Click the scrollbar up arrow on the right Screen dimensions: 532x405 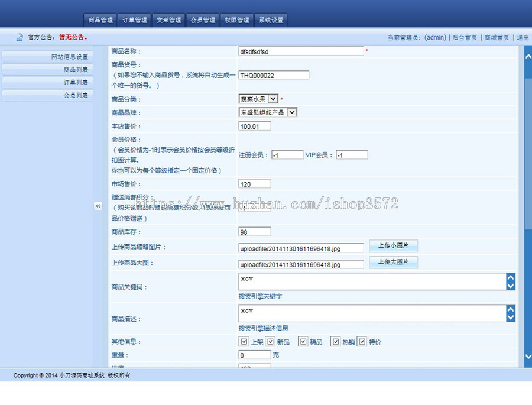(x=528, y=56)
